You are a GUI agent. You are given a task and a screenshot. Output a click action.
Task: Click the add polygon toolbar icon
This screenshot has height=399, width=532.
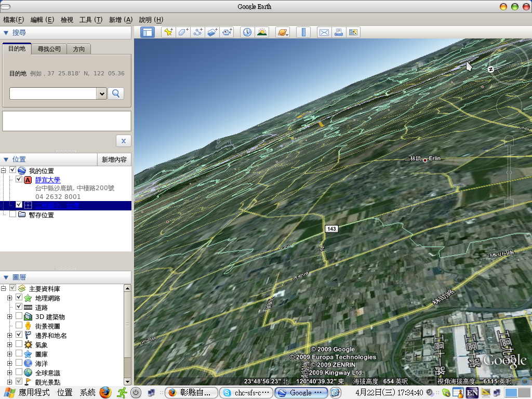183,32
